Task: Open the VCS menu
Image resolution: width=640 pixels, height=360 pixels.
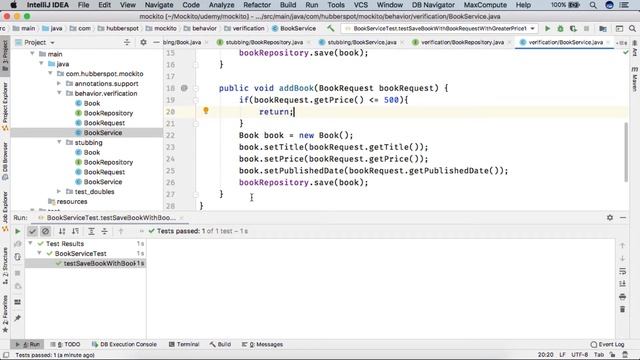Action: (x=360, y=5)
